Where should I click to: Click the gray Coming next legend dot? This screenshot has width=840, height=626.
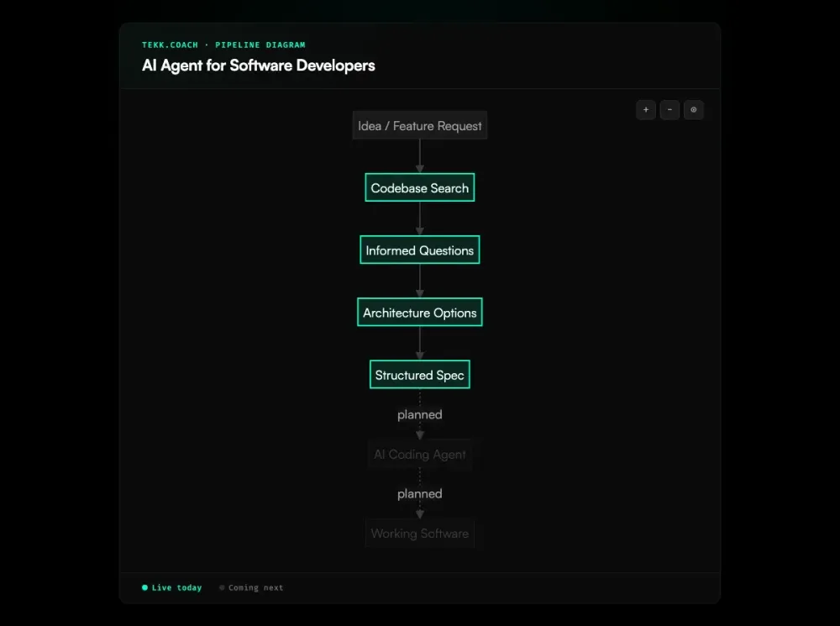[221, 587]
